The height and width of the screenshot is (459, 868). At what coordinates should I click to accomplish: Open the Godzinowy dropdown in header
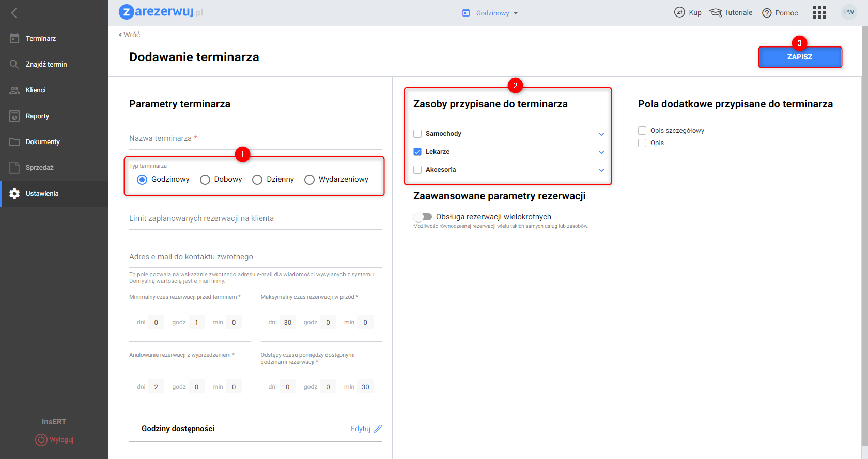click(491, 13)
